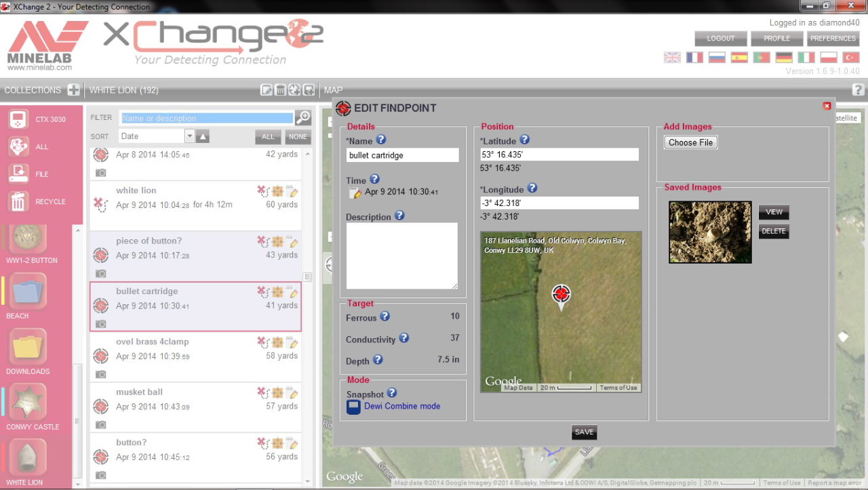
Task: Click the time edit calendar icon
Action: pos(355,193)
